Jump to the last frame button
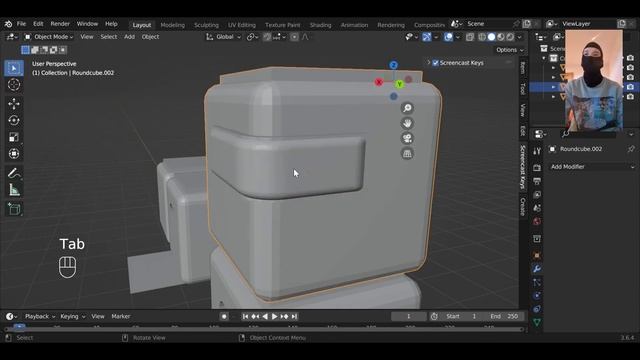 click(294, 316)
